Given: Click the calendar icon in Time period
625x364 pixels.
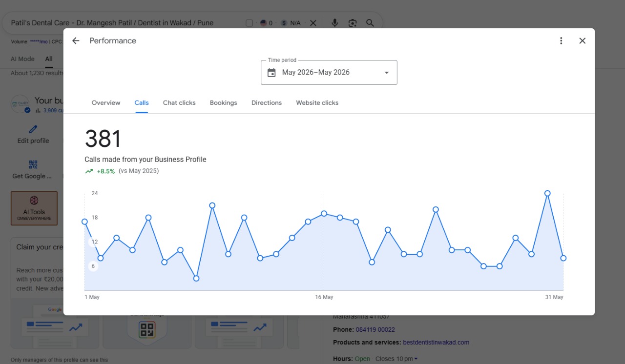Looking at the screenshot, I should [x=271, y=73].
